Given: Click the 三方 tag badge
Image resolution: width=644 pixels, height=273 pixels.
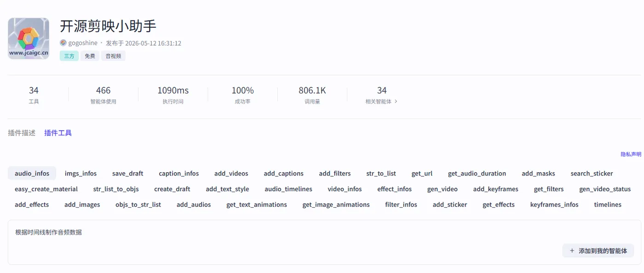Looking at the screenshot, I should [69, 56].
